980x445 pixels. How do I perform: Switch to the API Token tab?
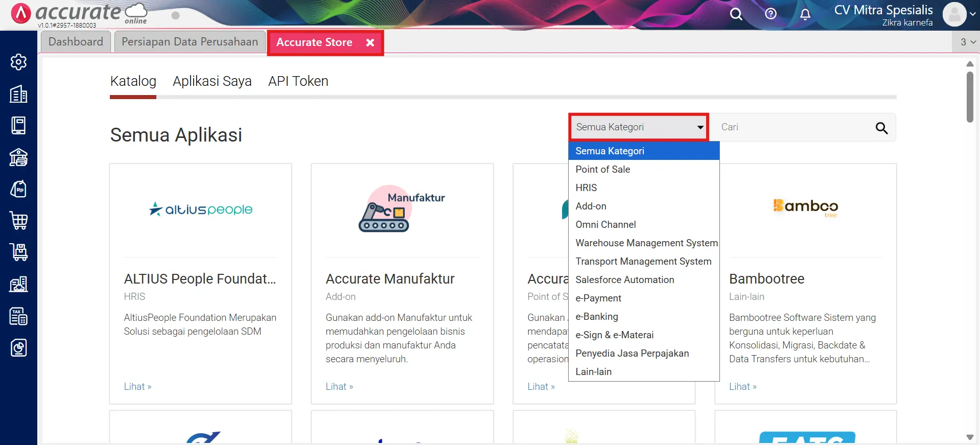(298, 81)
